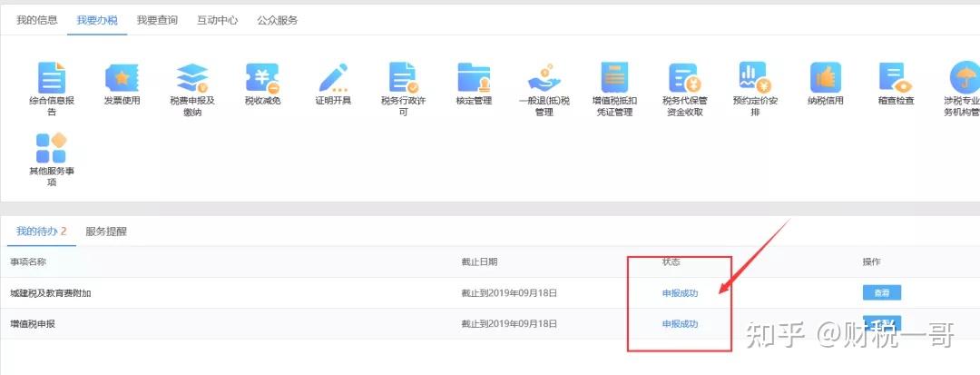Click 增值税申报 item name
This screenshot has width=980, height=375.
[33, 324]
